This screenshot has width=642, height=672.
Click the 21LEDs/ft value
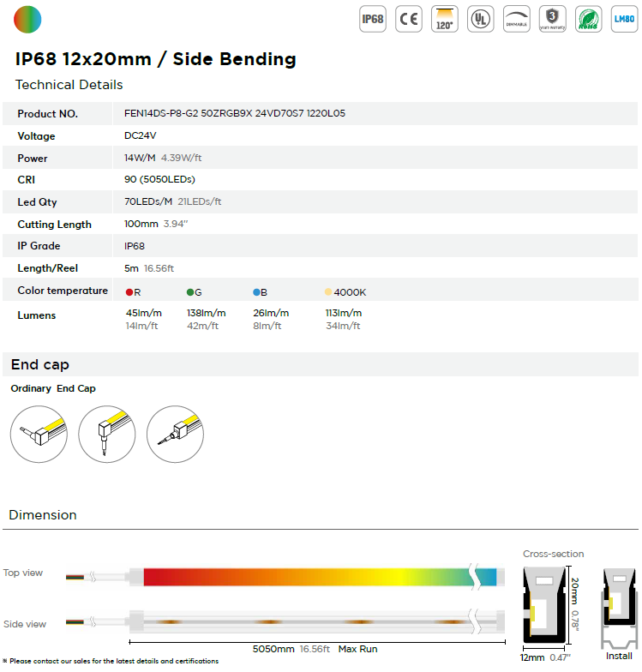(x=199, y=201)
